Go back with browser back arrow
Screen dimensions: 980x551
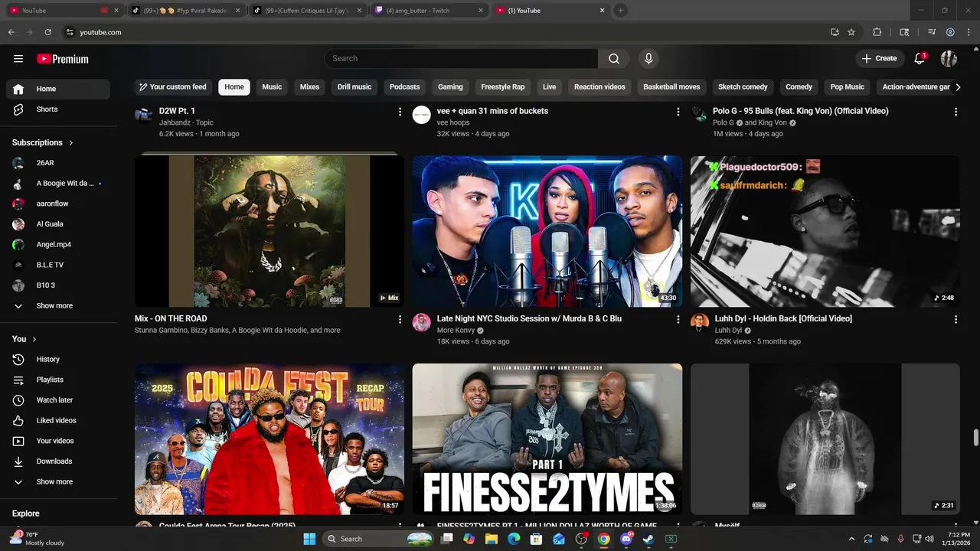click(x=11, y=32)
